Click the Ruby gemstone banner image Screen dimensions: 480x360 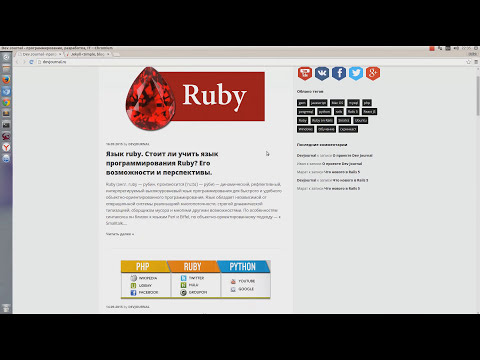pos(195,98)
